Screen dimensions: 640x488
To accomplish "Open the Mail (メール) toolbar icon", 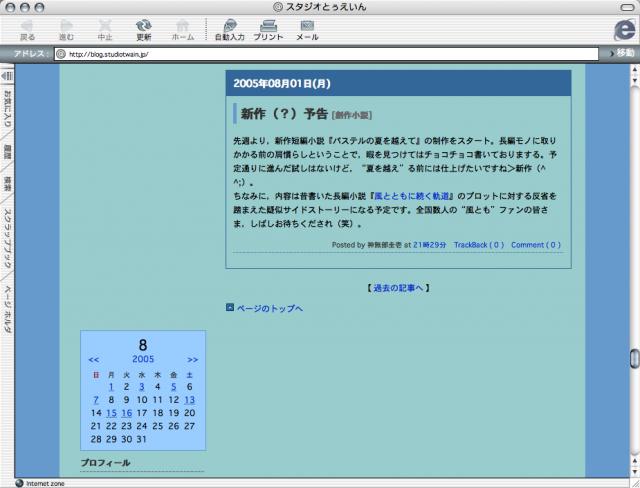I will point(307,27).
